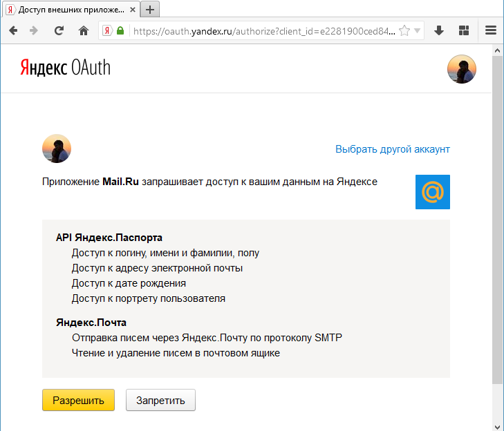Select the 'Доступ внешних приложе...' tab

(x=71, y=10)
